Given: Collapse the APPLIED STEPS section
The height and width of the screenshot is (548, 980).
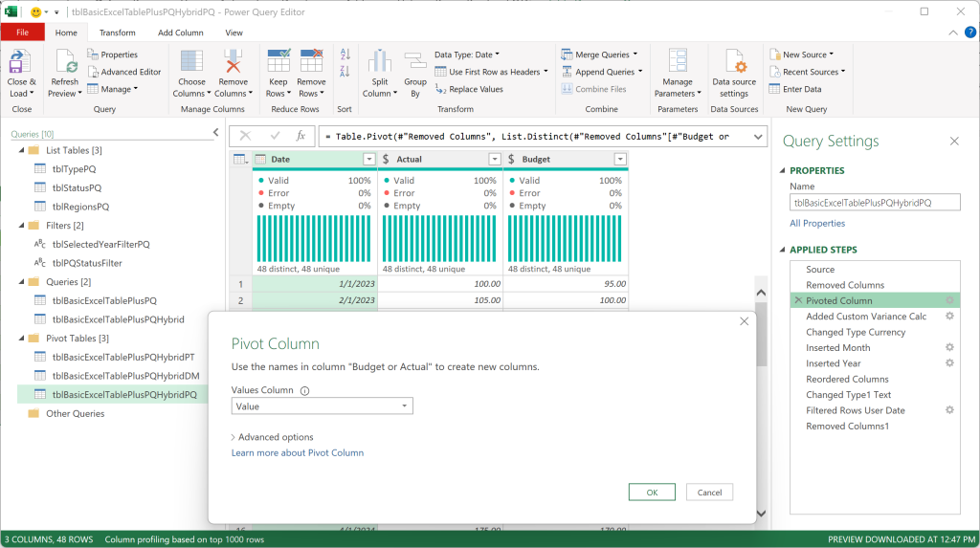Looking at the screenshot, I should coord(783,250).
